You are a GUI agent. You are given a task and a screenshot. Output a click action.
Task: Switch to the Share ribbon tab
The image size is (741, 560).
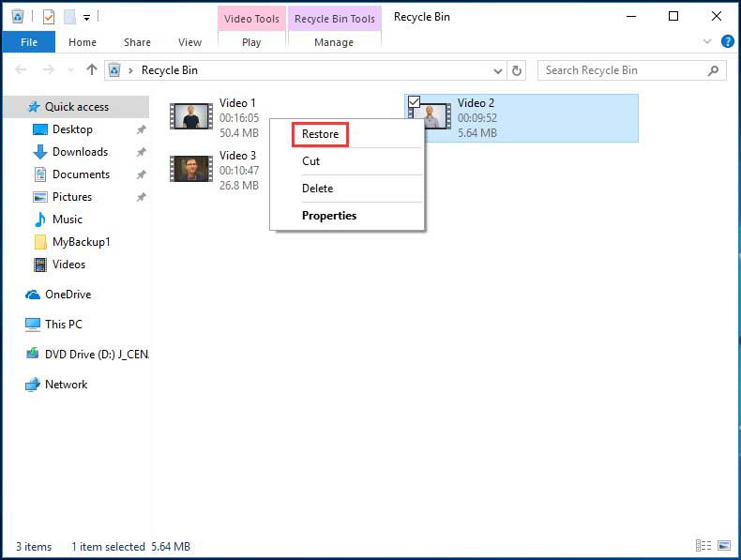(137, 42)
